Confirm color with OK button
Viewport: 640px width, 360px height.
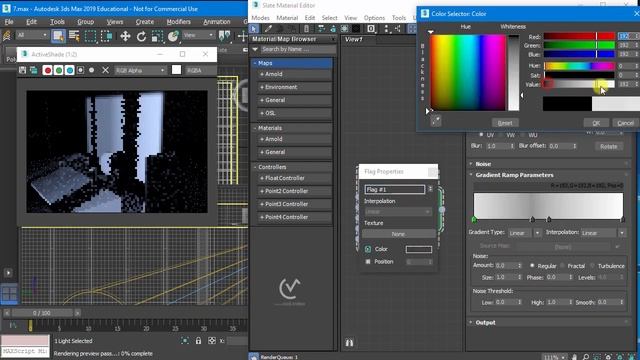tap(596, 123)
